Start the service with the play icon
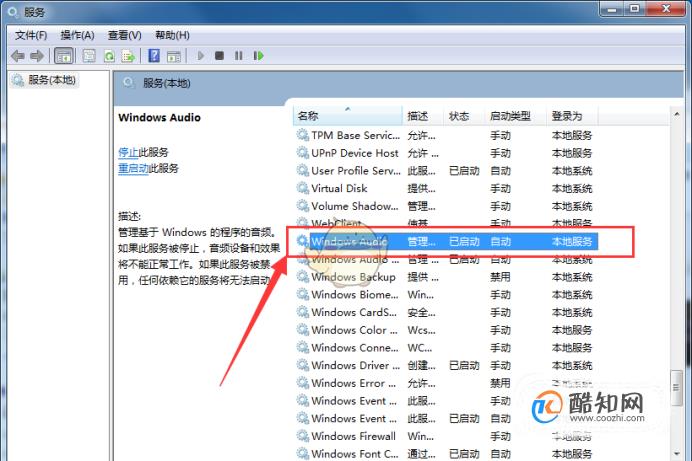Image resolution: width=692 pixels, height=461 pixels. (201, 56)
